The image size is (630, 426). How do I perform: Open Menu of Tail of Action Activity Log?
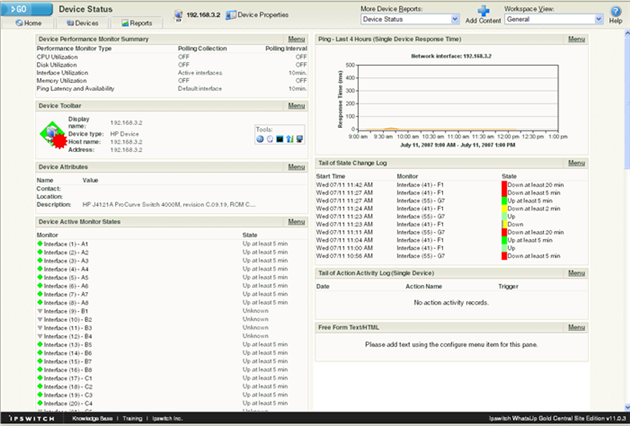[576, 273]
